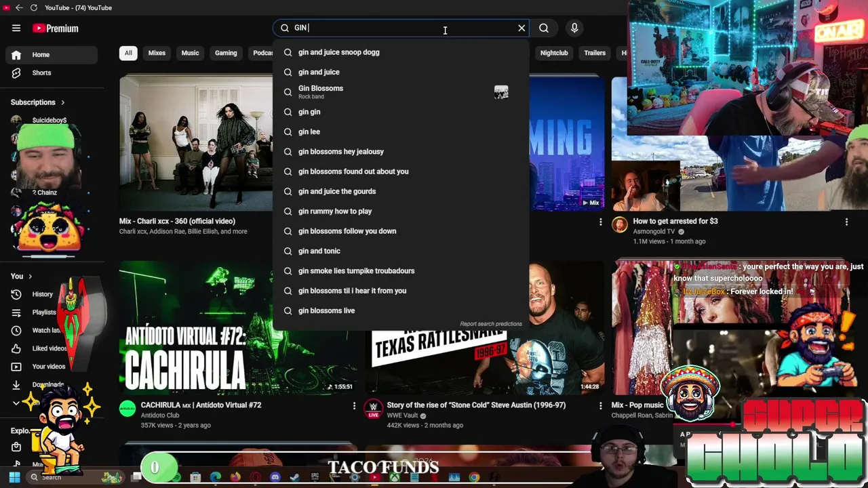Choose suggestion gin and juice snoop dogg
This screenshot has height=488, width=868.
click(401, 52)
